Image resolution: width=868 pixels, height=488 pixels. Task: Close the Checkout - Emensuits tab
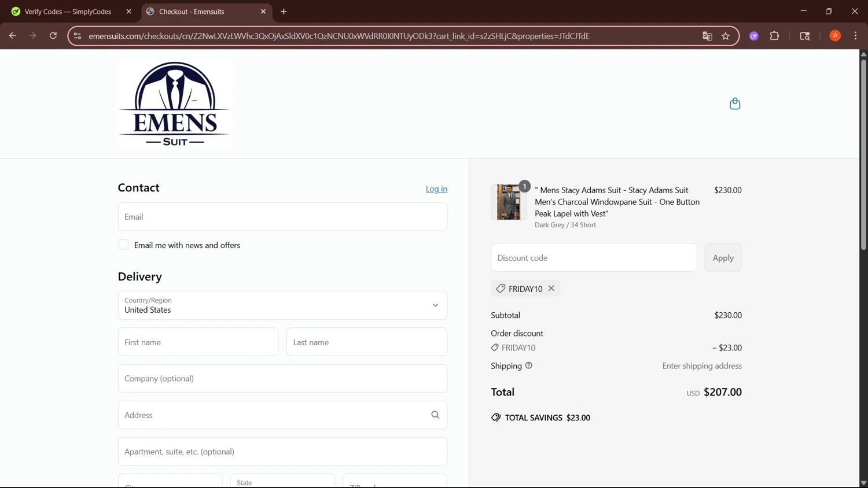(263, 12)
